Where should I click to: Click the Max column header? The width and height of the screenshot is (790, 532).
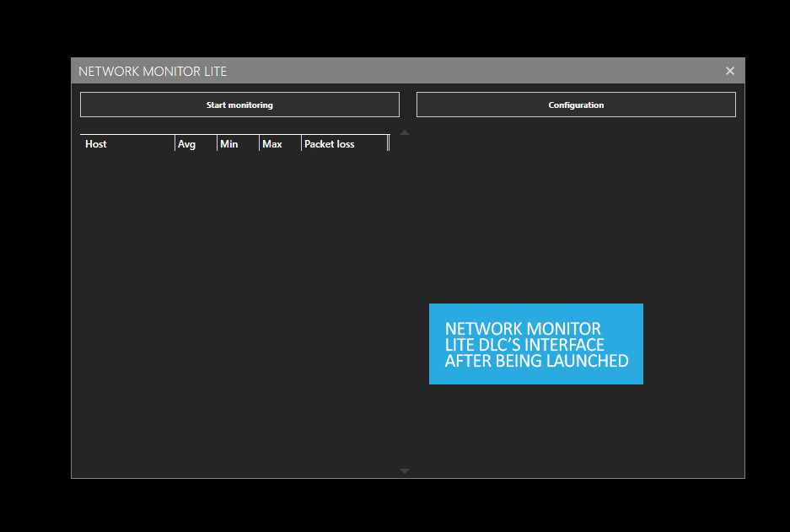279,143
